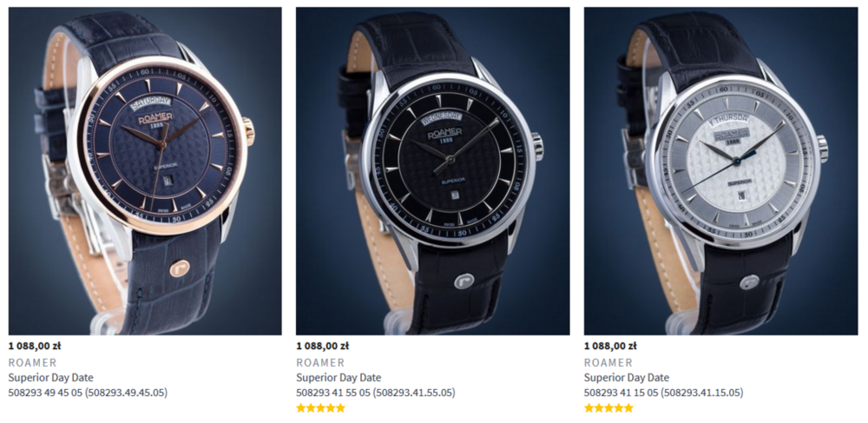Click the ROAMER brand under the blue watch
The image size is (868, 423).
coord(32,362)
